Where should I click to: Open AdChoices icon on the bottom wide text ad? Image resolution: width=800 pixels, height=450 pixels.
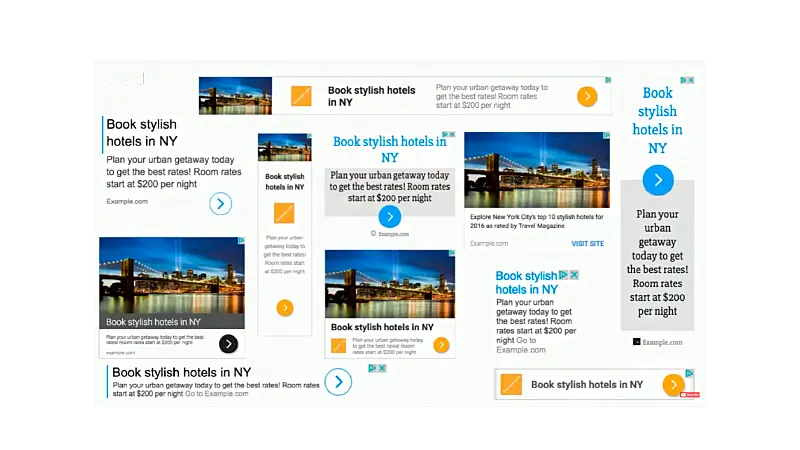tap(372, 368)
